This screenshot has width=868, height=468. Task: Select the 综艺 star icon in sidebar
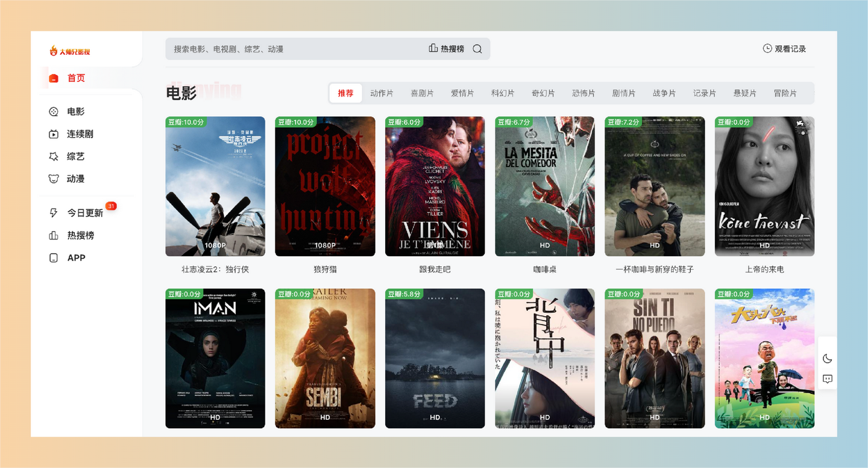tap(54, 156)
